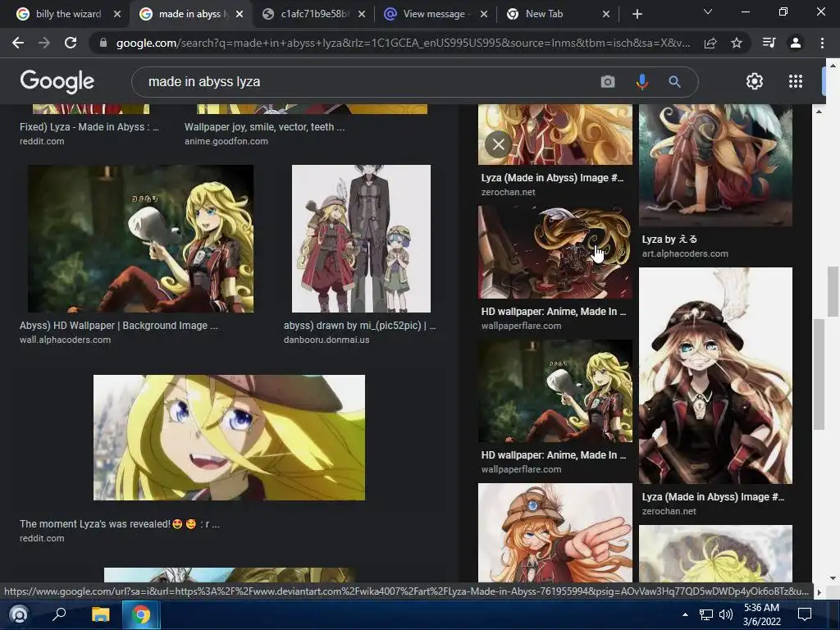The width and height of the screenshot is (840, 630).
Task: Open volume control tray icon
Action: click(725, 615)
